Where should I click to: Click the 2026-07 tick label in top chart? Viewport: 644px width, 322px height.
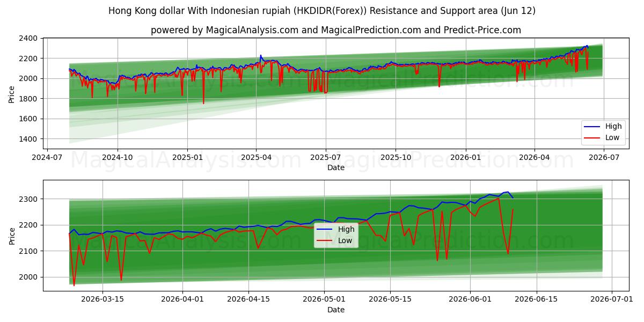pos(604,158)
